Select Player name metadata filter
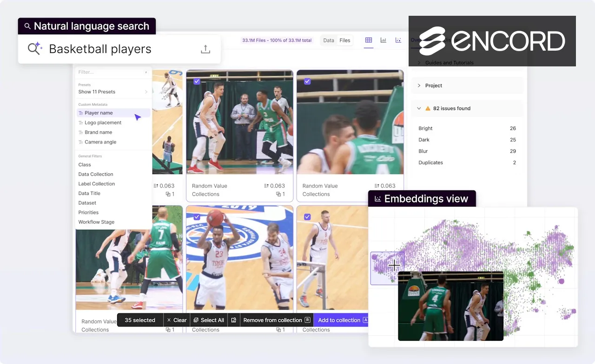 coord(99,113)
